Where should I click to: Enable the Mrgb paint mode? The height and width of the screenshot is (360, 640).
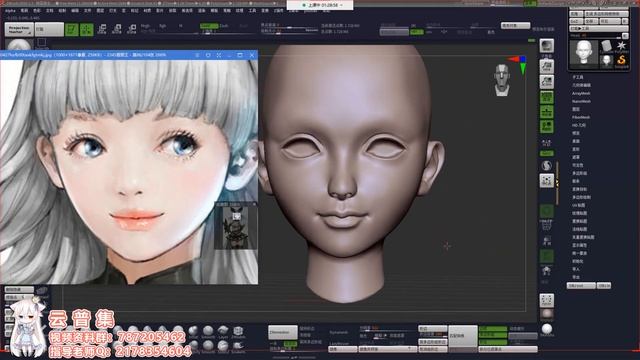[x=145, y=26]
